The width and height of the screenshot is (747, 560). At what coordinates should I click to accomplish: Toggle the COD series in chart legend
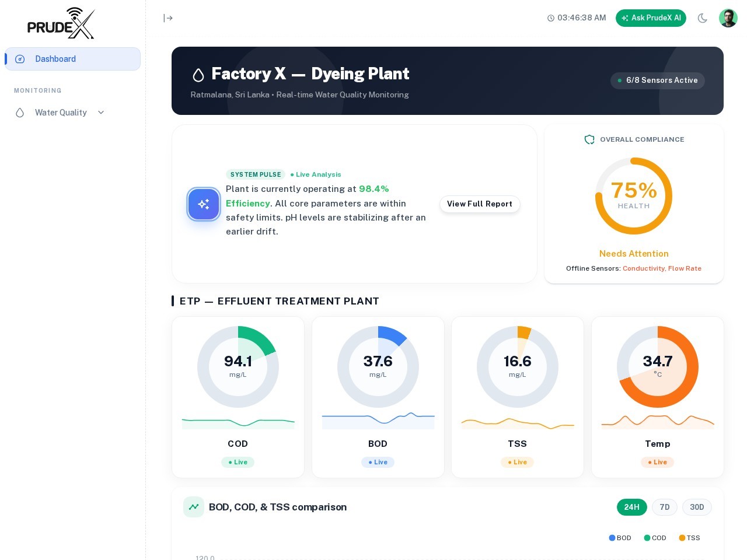tap(655, 538)
